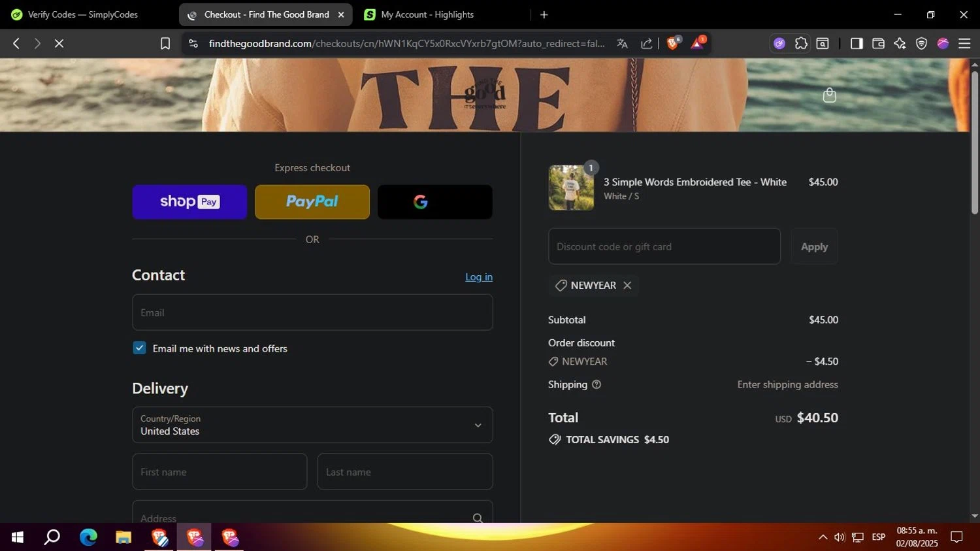Viewport: 980px width, 551px height.
Task: Focus the First name field
Action: click(x=220, y=471)
